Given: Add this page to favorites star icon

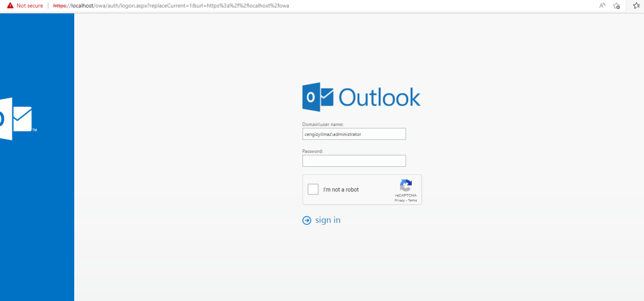Looking at the screenshot, I should tap(617, 6).
